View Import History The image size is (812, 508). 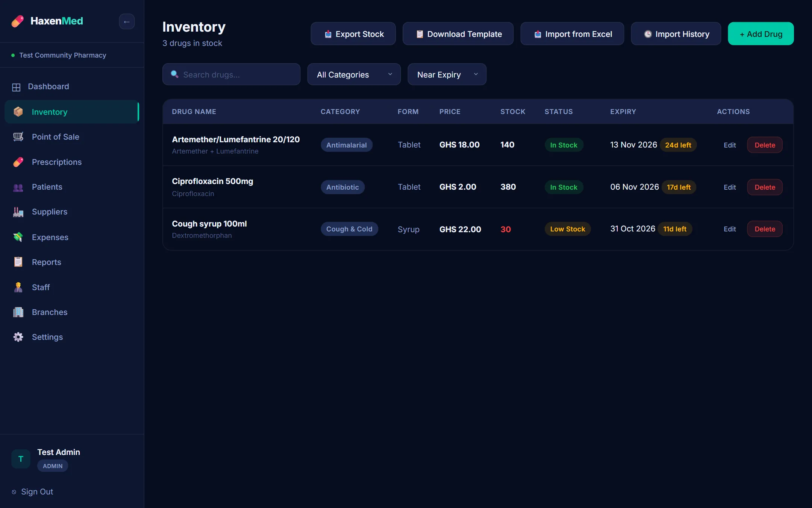click(676, 34)
